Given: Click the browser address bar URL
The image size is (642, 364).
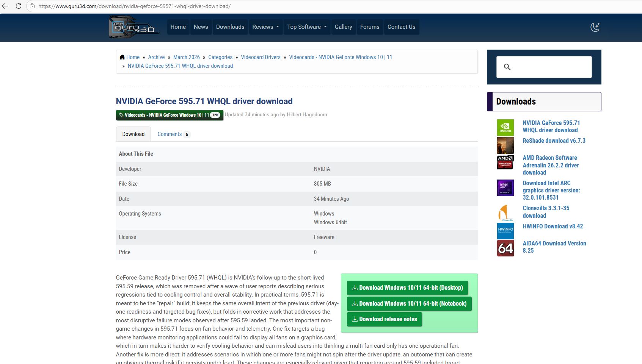Looking at the screenshot, I should pos(134,6).
